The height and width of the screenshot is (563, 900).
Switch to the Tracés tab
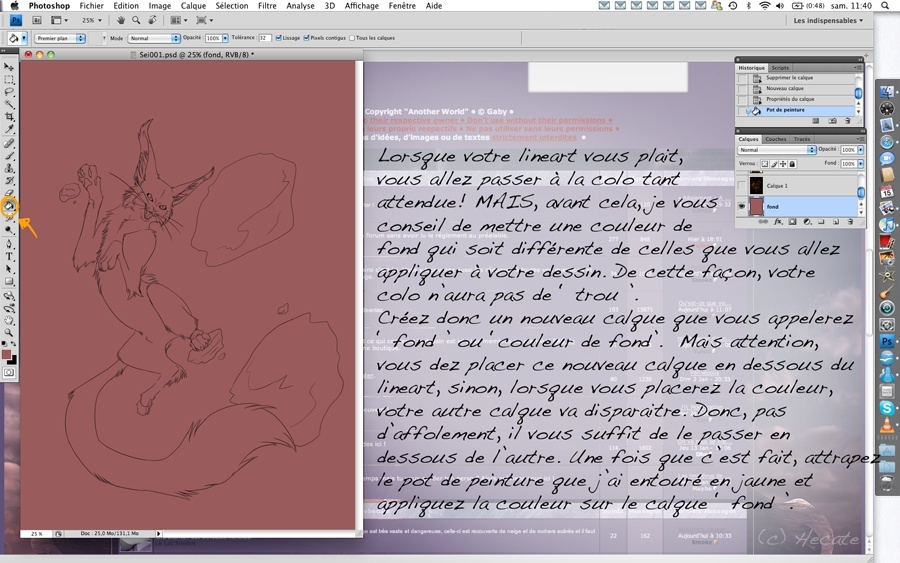[802, 139]
